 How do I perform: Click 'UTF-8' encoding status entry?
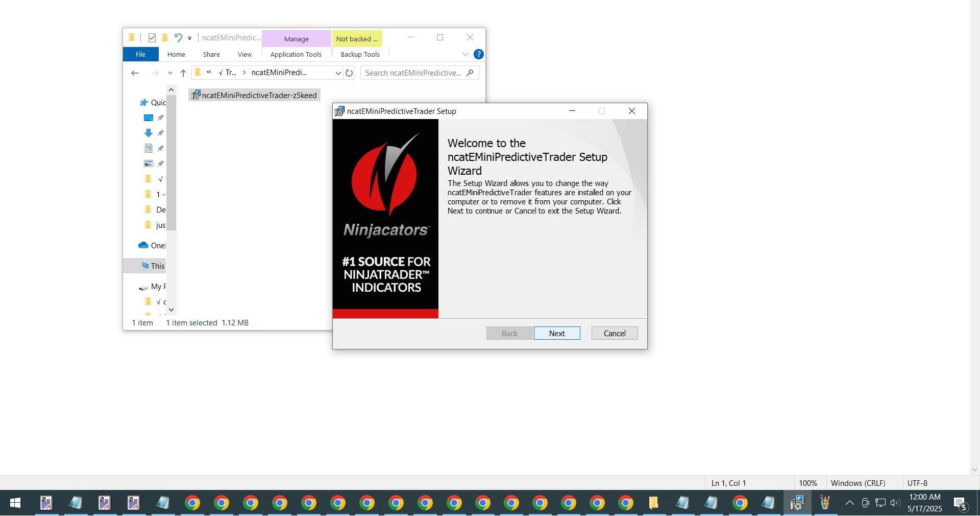point(917,483)
